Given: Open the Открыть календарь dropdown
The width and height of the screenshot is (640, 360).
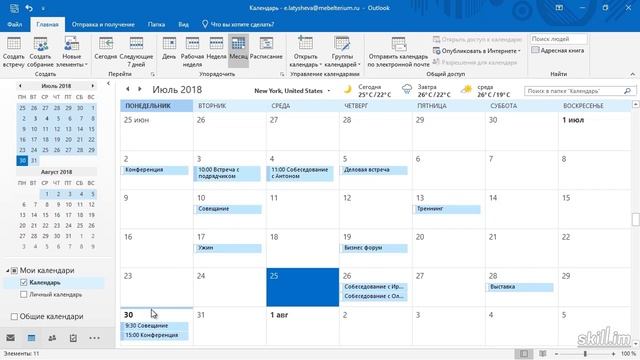Looking at the screenshot, I should click(305, 52).
